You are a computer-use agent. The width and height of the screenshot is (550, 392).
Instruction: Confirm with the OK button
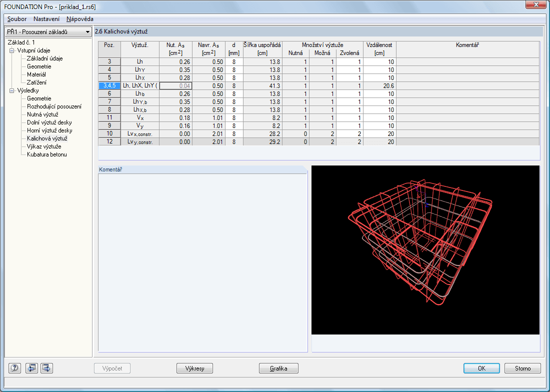pyautogui.click(x=481, y=368)
